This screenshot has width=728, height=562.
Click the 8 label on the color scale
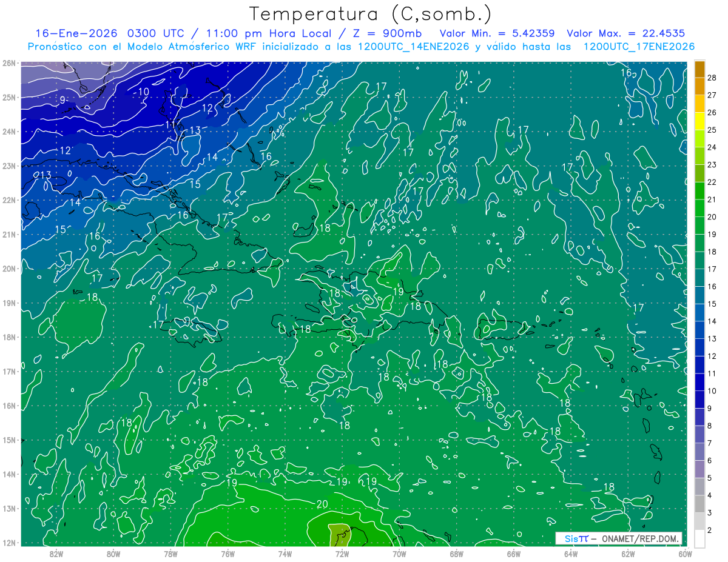pyautogui.click(x=710, y=426)
